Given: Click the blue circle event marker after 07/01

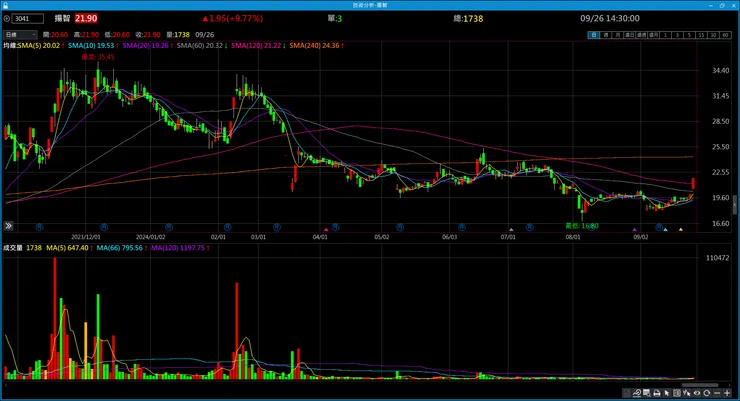Looking at the screenshot, I should tap(530, 227).
